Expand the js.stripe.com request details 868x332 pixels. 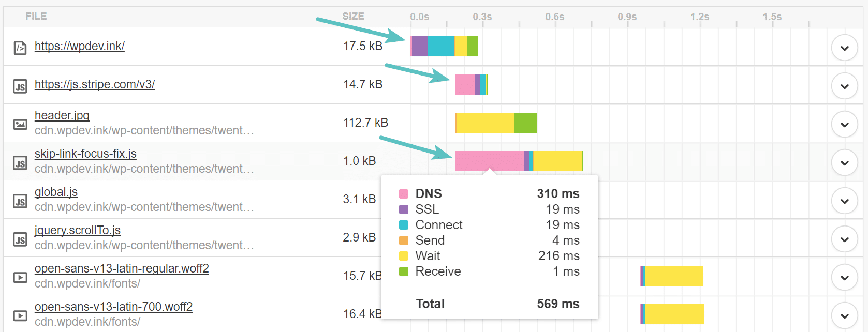coord(844,86)
